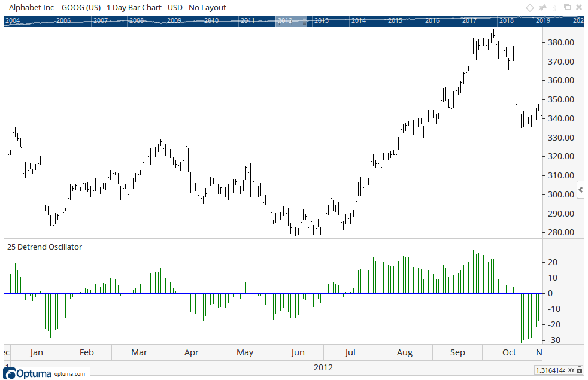Click the Jun month on time axis
588x380 pixels.
click(298, 352)
